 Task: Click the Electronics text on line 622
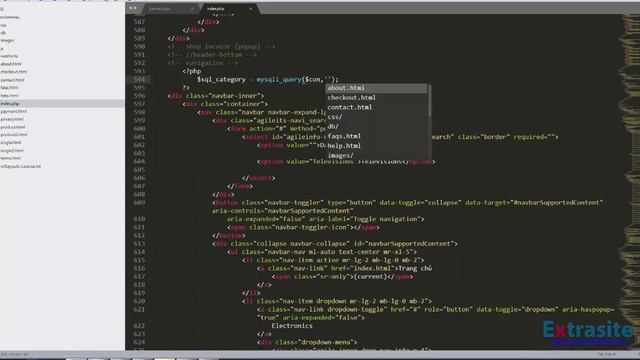pos(292,326)
